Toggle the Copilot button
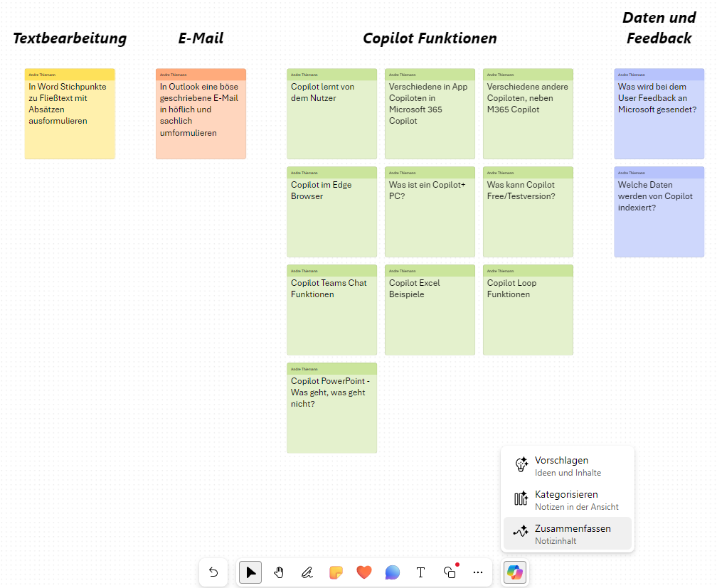 tap(515, 572)
